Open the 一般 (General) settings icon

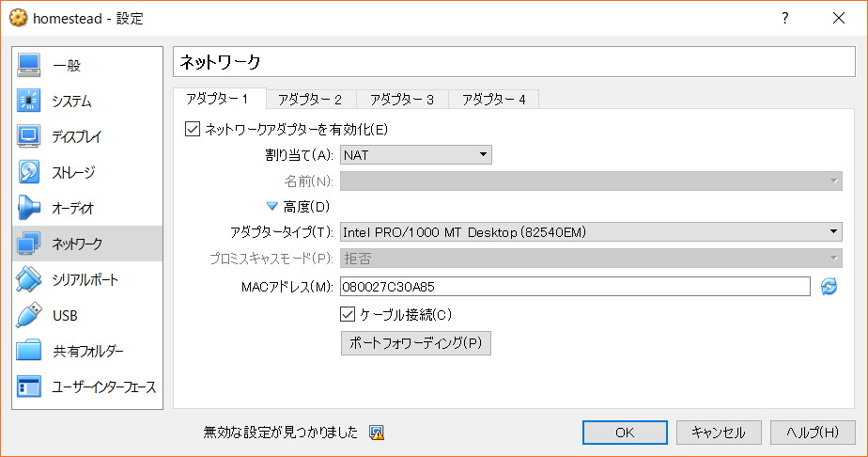[x=28, y=65]
